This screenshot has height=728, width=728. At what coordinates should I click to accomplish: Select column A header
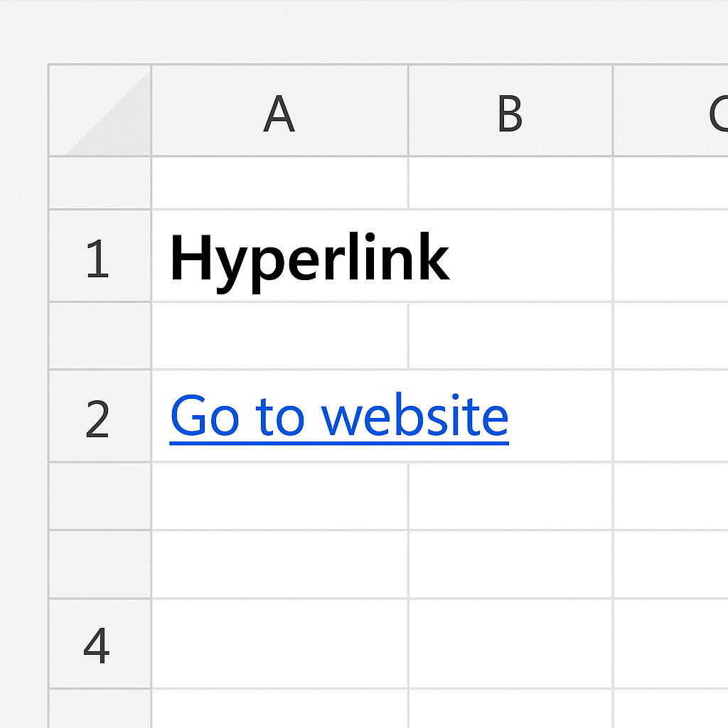click(x=279, y=112)
